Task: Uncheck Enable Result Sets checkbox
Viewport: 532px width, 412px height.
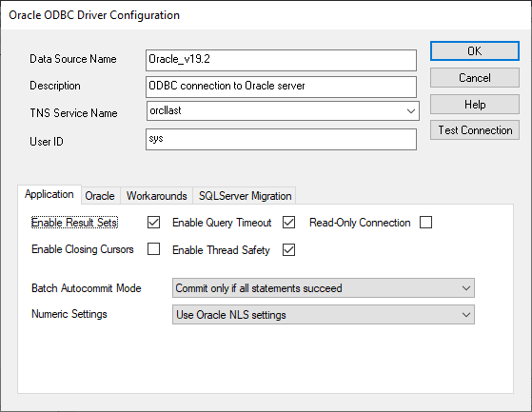Action: (x=153, y=223)
